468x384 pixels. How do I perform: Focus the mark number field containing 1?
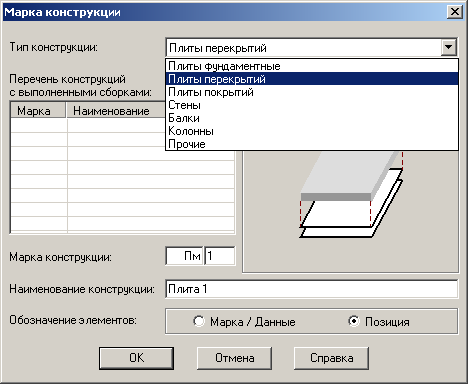(x=220, y=256)
